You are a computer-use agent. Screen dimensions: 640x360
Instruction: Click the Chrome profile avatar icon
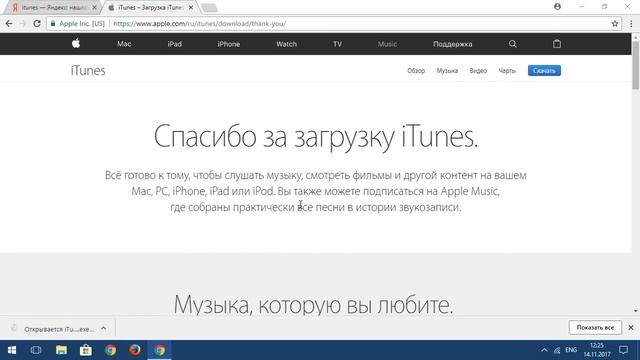558,7
